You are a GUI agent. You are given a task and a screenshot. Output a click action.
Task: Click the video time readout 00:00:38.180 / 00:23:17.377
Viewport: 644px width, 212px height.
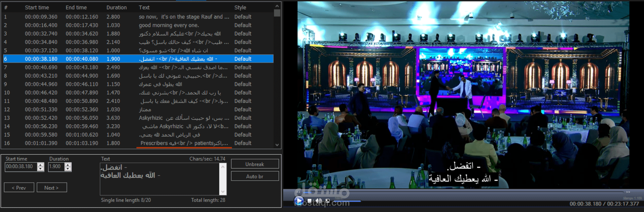pos(604,204)
